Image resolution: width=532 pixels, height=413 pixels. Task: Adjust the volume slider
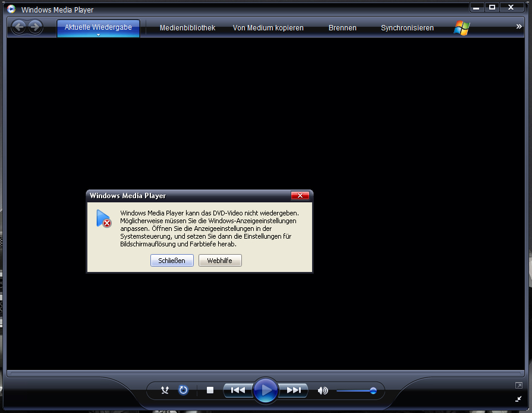click(357, 391)
